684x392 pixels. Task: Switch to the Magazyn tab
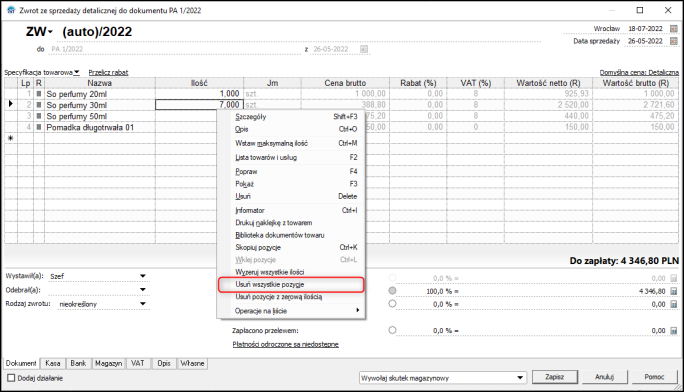click(x=109, y=363)
